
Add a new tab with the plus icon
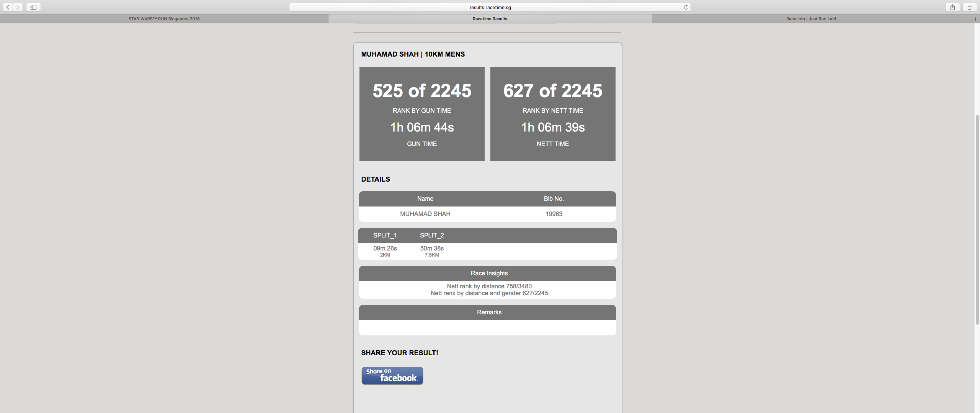pos(975,19)
